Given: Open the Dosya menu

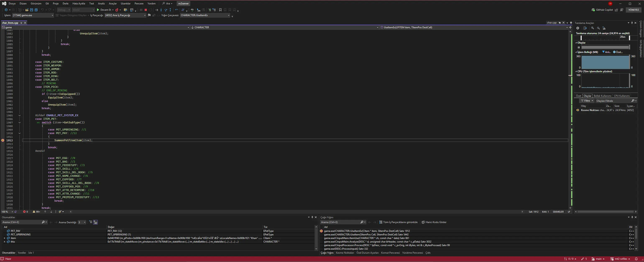Looking at the screenshot, I should point(12,4).
